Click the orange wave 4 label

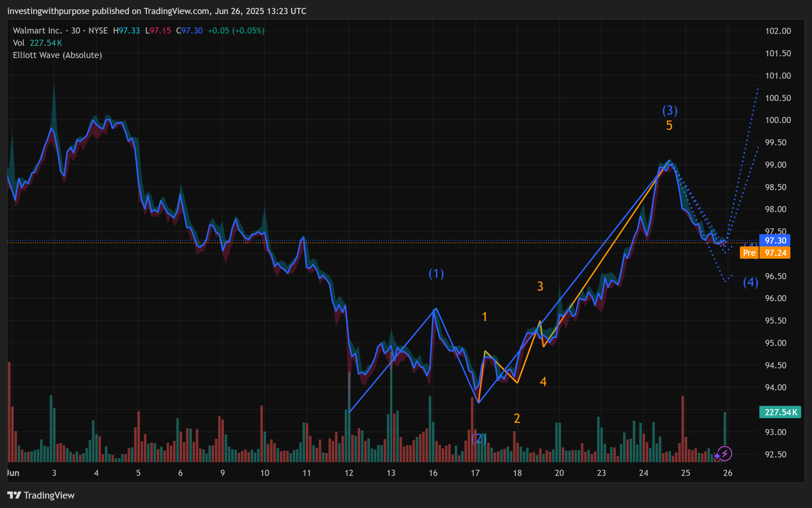543,381
